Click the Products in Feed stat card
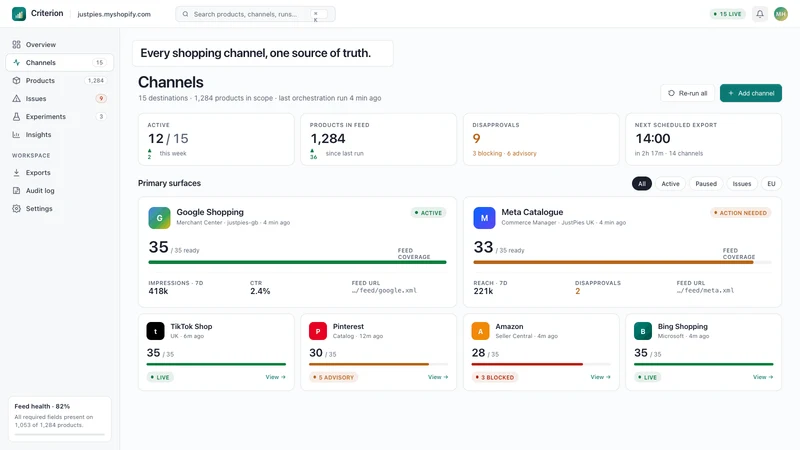The image size is (800, 450). point(379,139)
